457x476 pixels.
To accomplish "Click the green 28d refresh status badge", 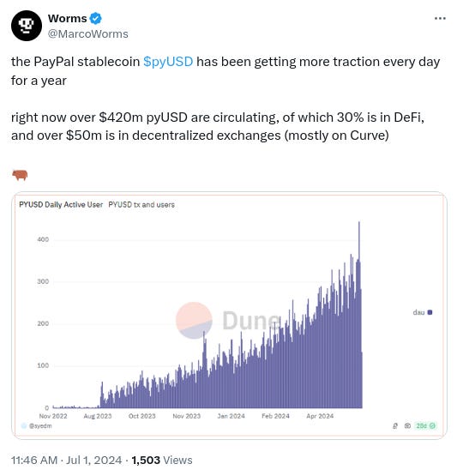I will coord(425,425).
